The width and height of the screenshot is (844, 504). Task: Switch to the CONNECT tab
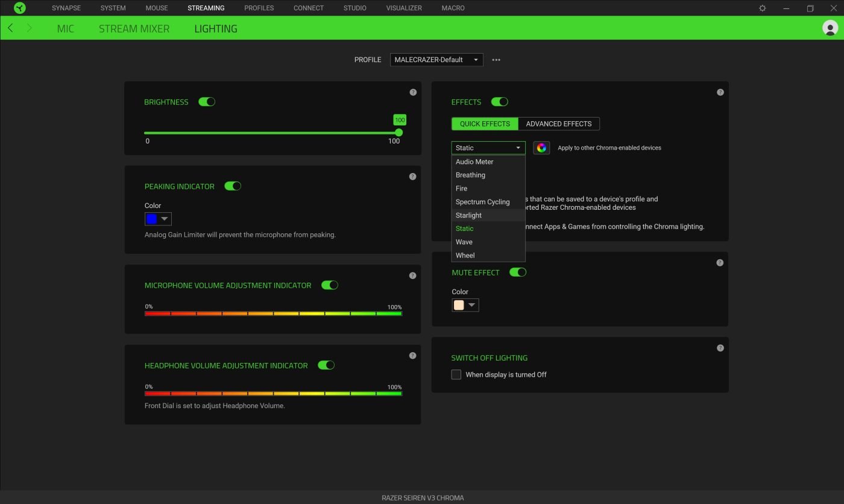tap(309, 8)
